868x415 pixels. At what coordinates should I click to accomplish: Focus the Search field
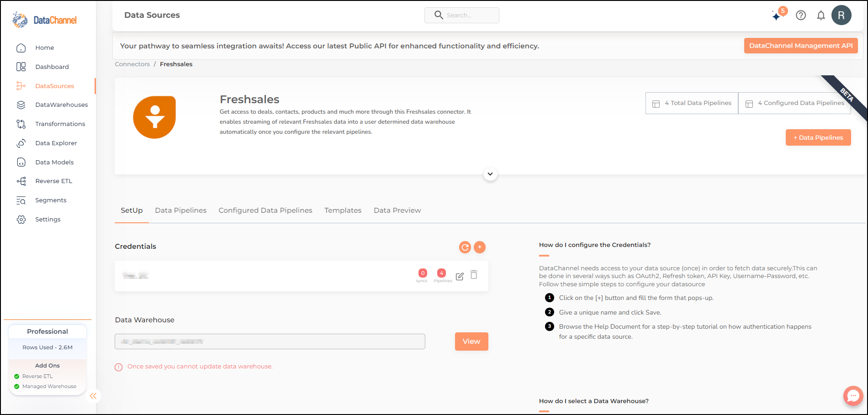pyautogui.click(x=462, y=15)
